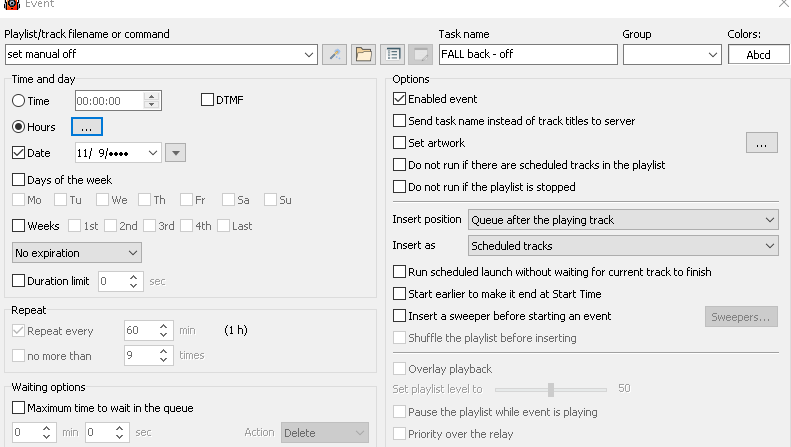The image size is (791, 447).
Task: Uncheck the Enabled event checkbox
Action: coord(400,99)
